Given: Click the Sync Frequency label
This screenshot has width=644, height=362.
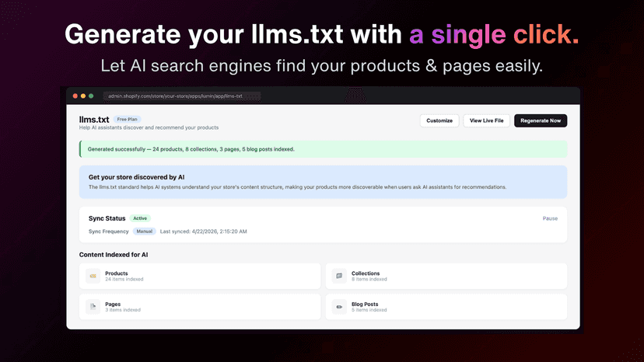Looking at the screenshot, I should (x=108, y=231).
